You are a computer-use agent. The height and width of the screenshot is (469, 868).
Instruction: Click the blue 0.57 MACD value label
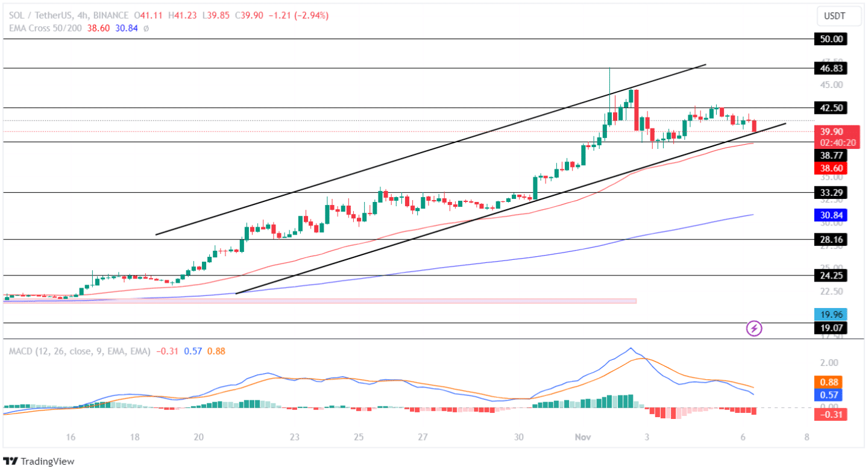point(830,395)
